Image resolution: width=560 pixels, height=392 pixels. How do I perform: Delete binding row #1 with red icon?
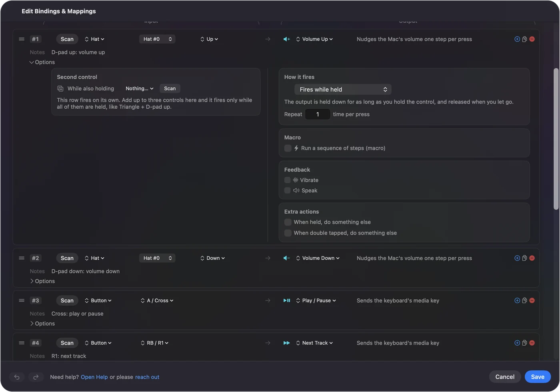click(532, 39)
